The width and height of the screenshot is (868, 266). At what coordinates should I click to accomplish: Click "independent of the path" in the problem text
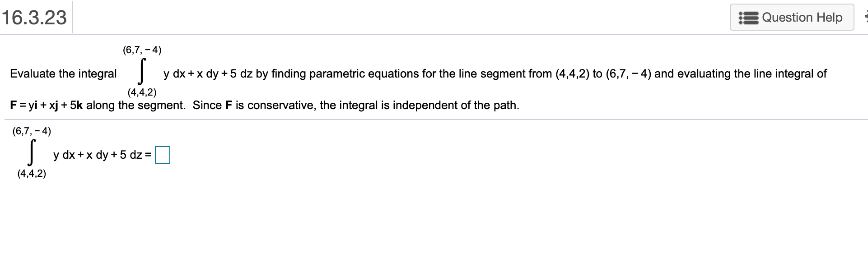(x=456, y=105)
